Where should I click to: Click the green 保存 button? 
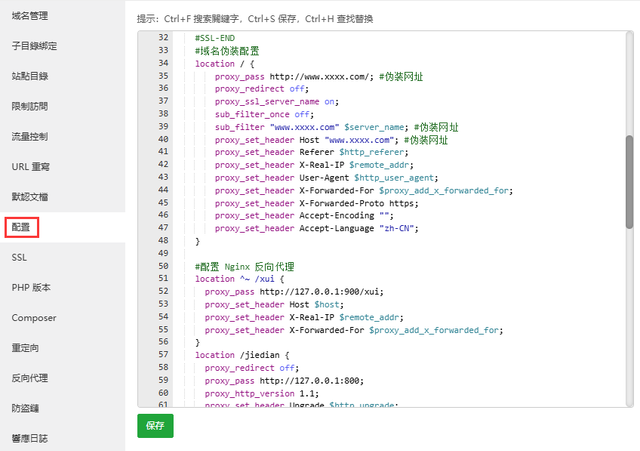[x=155, y=426]
